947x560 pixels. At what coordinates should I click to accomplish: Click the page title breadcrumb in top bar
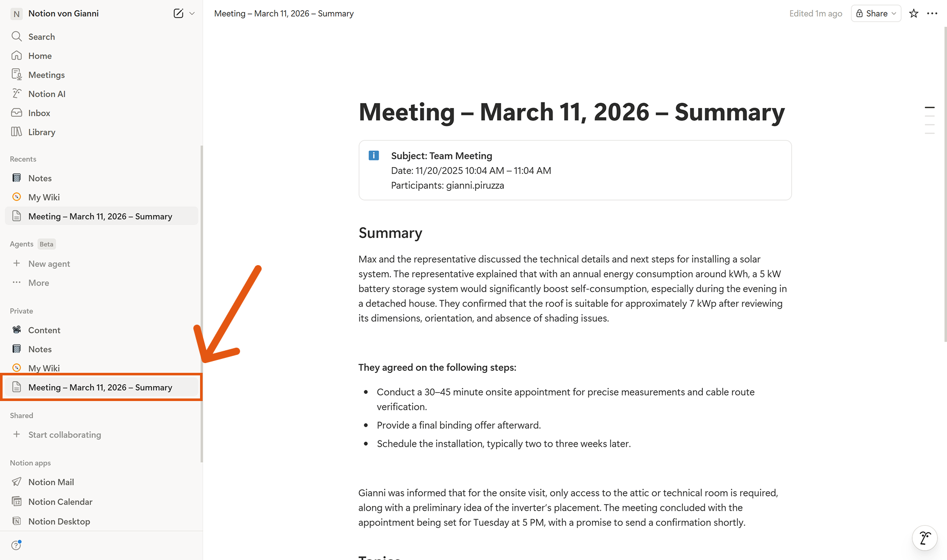click(284, 13)
